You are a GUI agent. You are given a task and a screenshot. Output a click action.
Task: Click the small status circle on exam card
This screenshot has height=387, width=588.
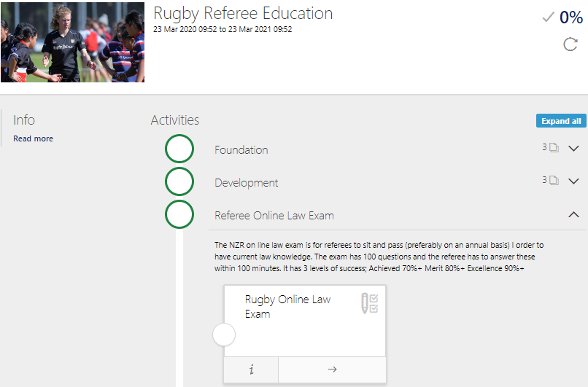224,335
